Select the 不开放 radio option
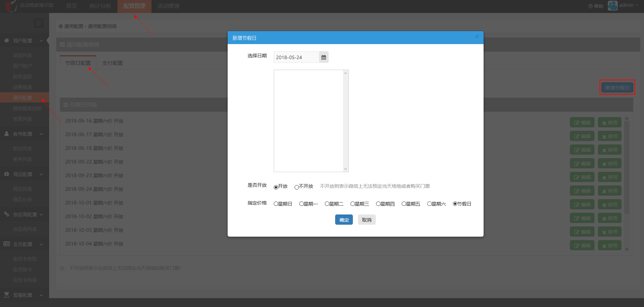The width and height of the screenshot is (644, 307). point(297,187)
